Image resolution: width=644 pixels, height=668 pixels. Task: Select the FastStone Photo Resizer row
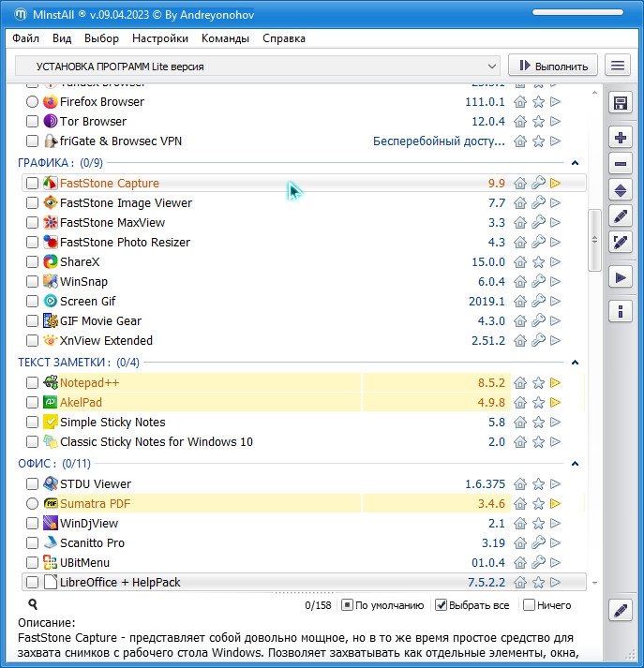click(x=304, y=242)
